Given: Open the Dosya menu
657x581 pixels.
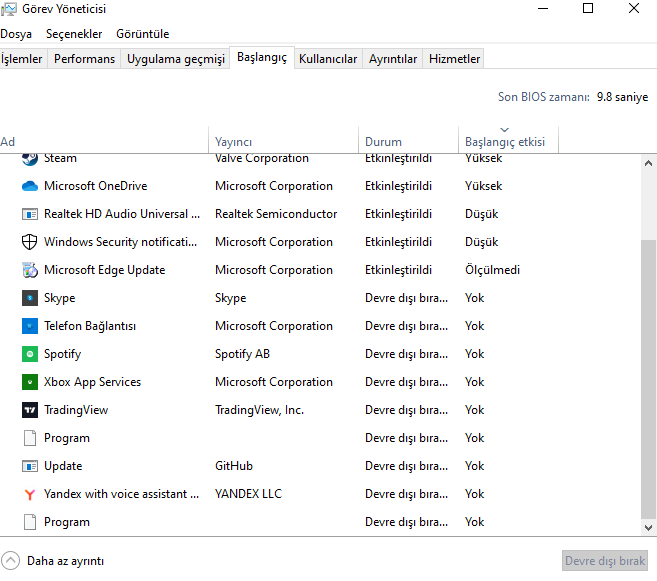Looking at the screenshot, I should 16,34.
